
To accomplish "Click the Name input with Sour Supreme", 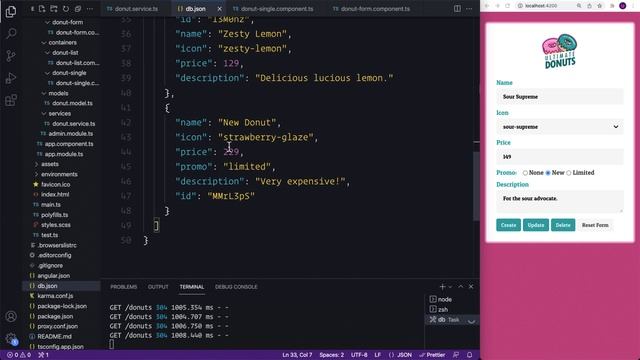I will [560, 97].
